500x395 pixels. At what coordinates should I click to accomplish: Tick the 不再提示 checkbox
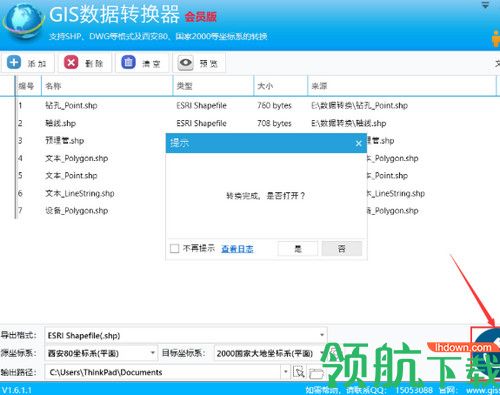click(174, 249)
